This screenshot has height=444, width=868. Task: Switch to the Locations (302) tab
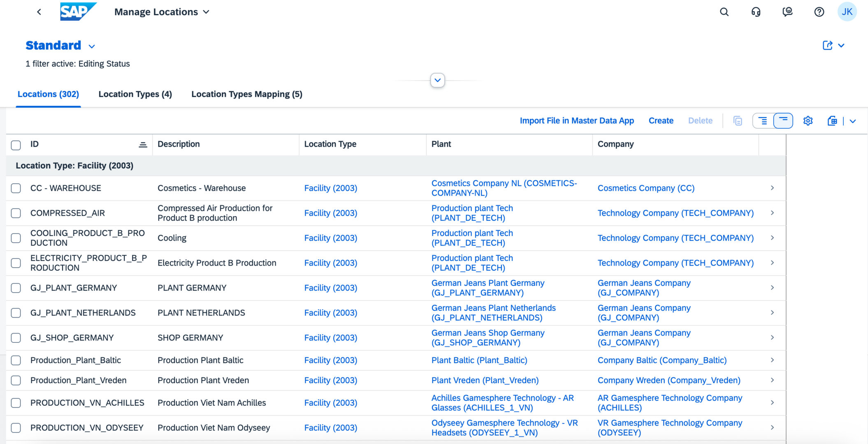pos(48,94)
